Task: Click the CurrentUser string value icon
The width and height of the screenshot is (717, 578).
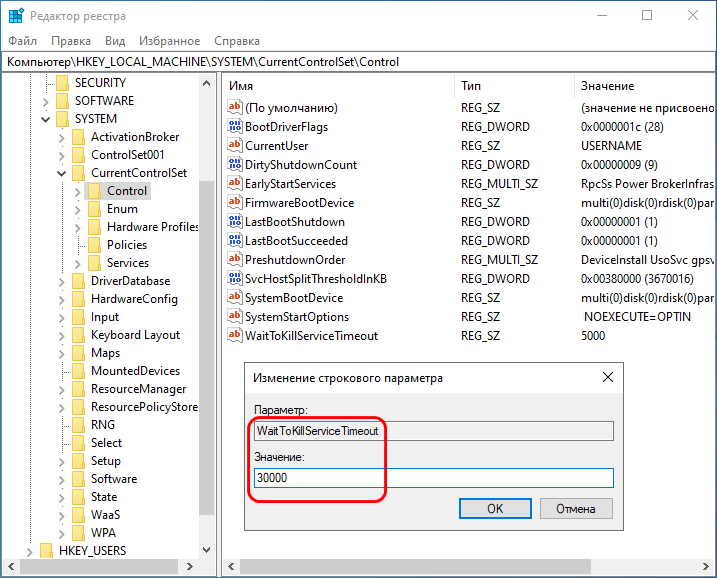Action: 235,145
